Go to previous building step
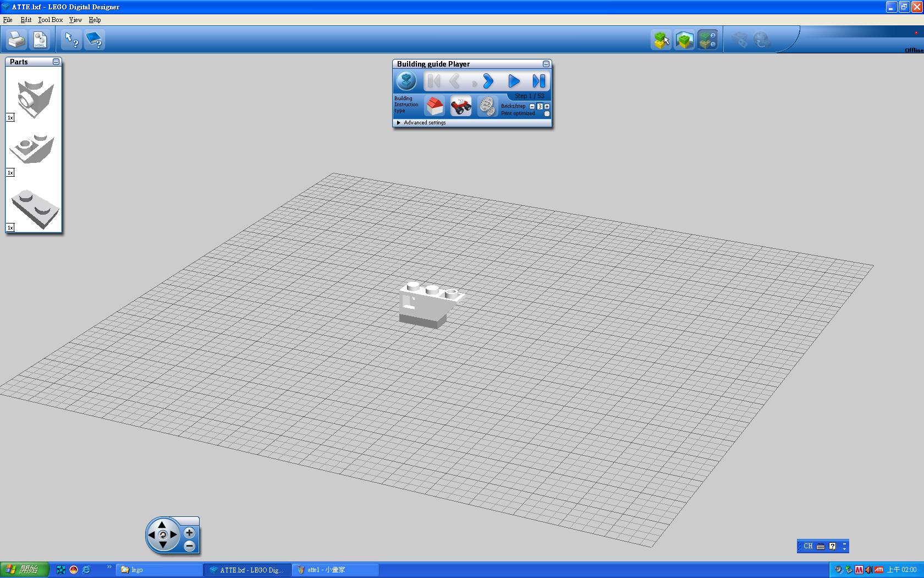Viewport: 924px width, 578px height. click(455, 81)
